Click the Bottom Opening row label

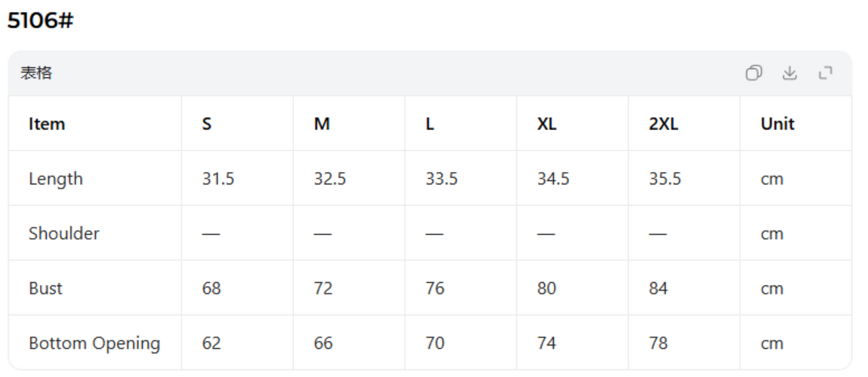[x=94, y=343]
